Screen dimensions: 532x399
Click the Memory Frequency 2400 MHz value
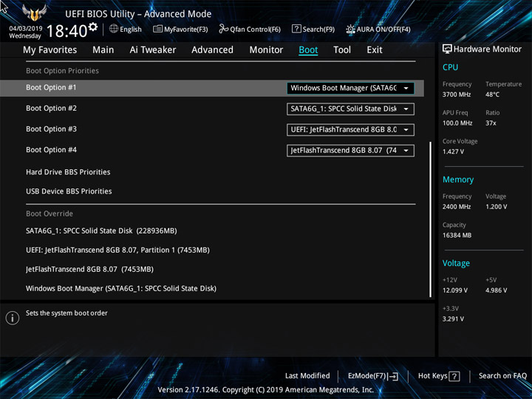coord(457,207)
